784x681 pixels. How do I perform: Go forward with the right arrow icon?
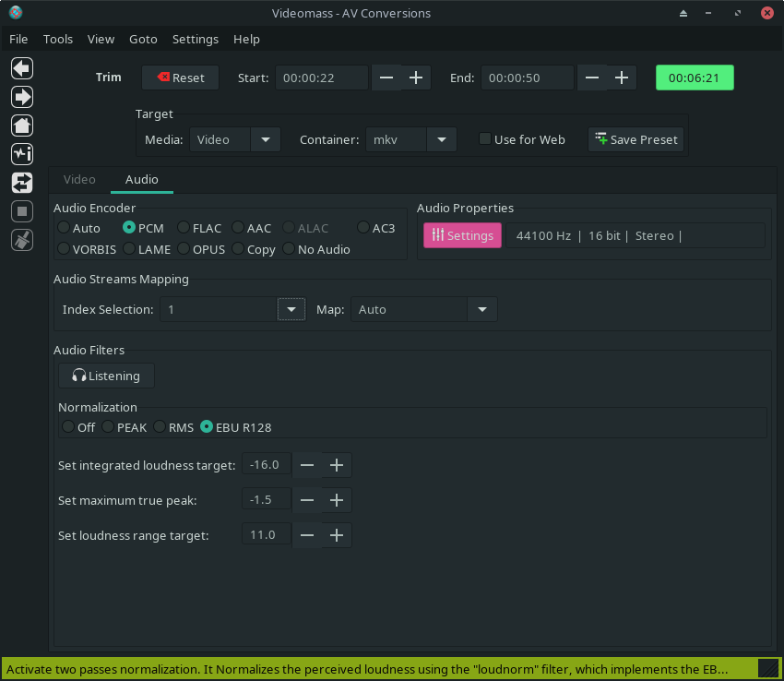22,97
